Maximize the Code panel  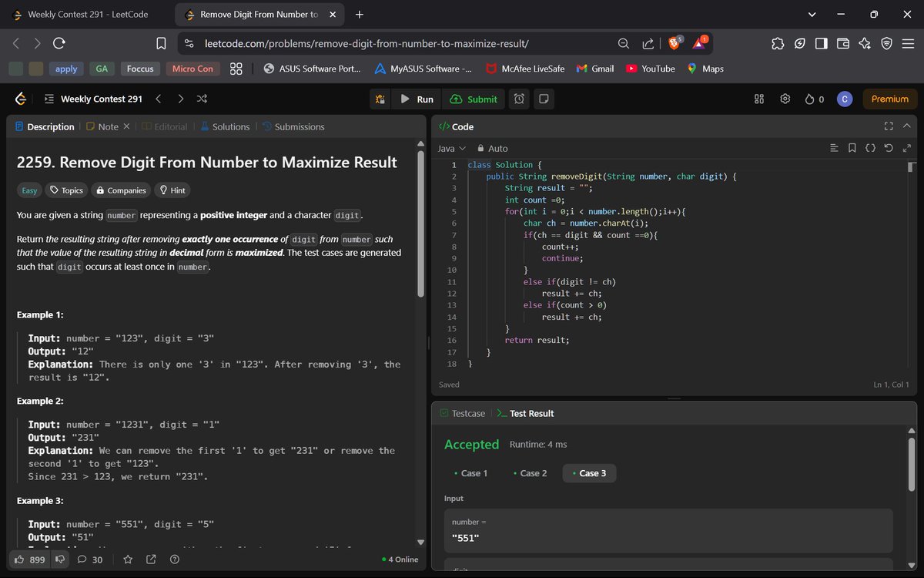[x=889, y=126]
